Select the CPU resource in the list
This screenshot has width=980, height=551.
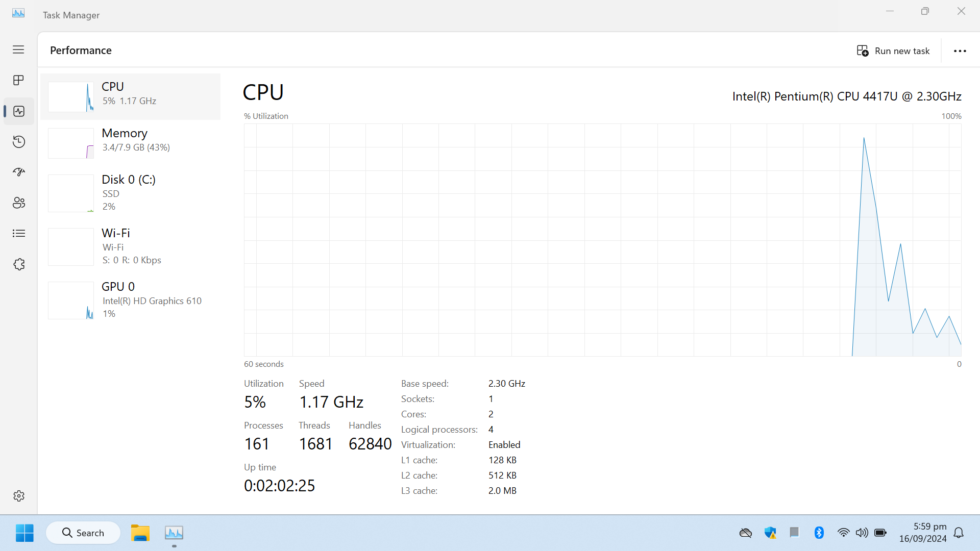(131, 96)
